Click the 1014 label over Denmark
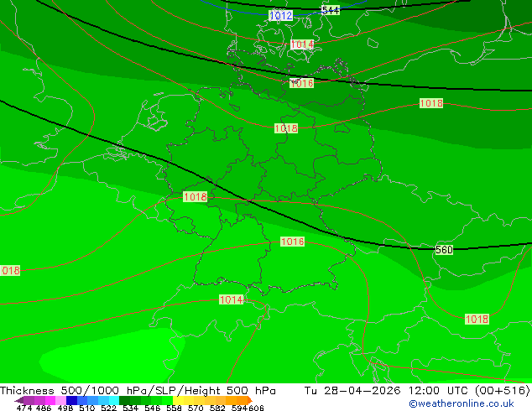 pyautogui.click(x=302, y=44)
